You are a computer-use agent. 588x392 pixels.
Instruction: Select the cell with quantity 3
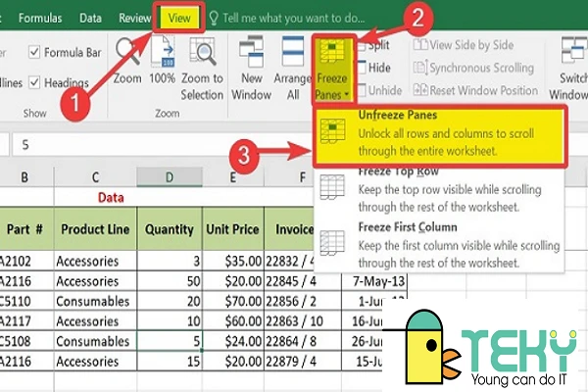pos(170,261)
